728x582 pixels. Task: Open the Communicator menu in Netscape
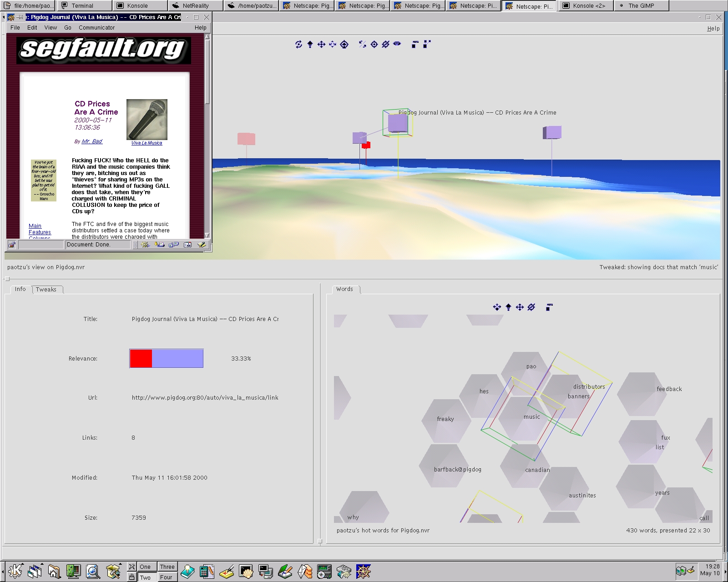coord(96,28)
